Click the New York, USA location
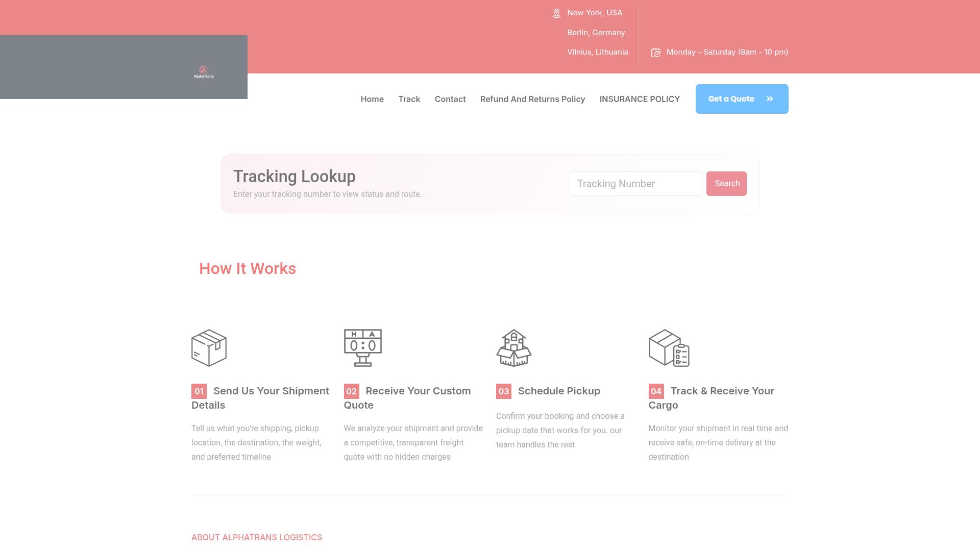The image size is (980, 551). (595, 13)
